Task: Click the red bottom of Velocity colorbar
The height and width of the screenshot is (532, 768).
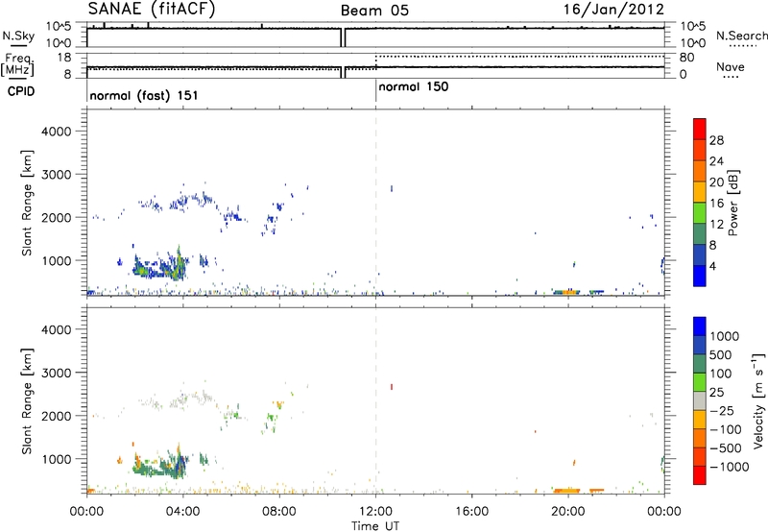Action: (700, 475)
